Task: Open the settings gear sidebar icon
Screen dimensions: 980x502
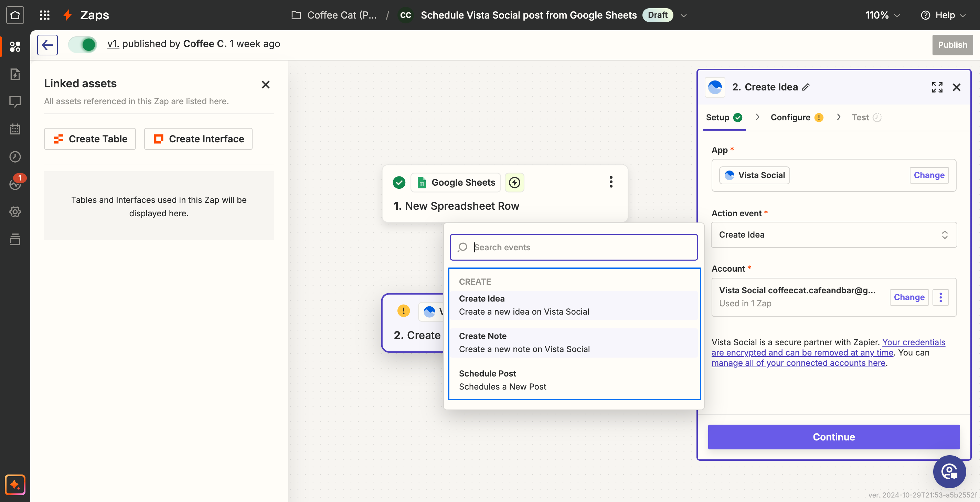Action: [x=15, y=212]
